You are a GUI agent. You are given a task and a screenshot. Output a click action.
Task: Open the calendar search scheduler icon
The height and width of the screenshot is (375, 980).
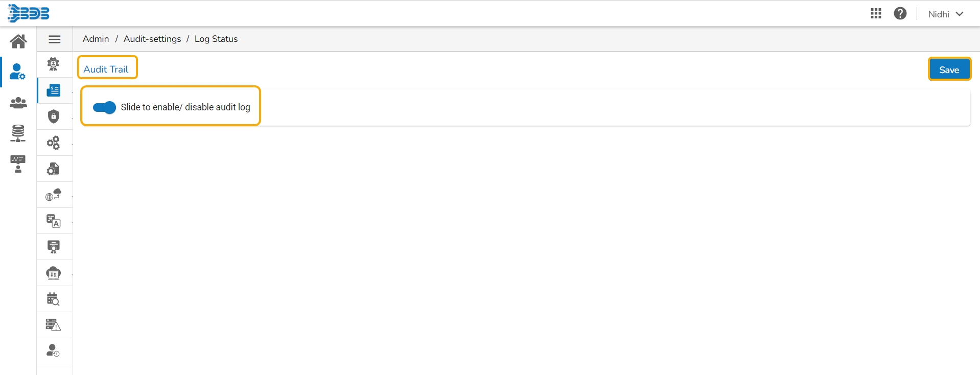tap(54, 299)
